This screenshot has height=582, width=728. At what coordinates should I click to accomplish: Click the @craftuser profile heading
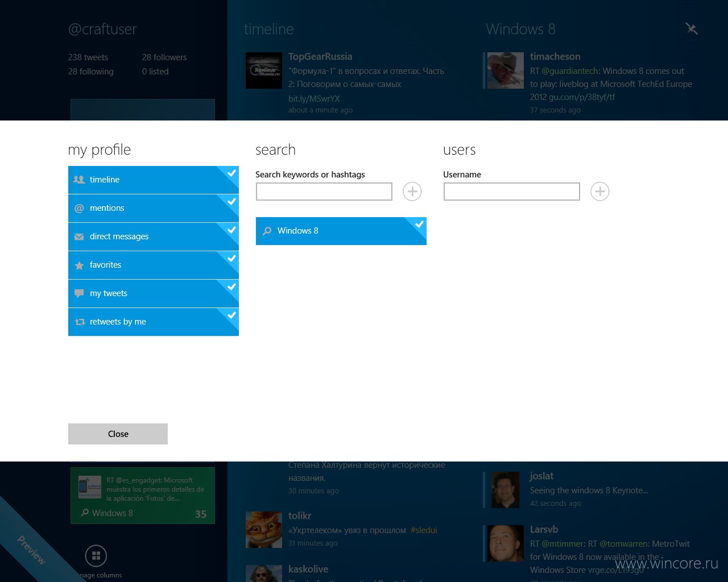pos(102,29)
